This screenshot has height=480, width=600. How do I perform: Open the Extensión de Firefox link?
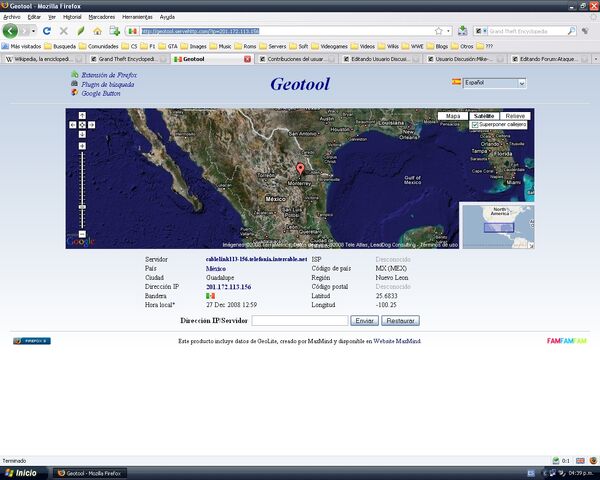[109, 75]
